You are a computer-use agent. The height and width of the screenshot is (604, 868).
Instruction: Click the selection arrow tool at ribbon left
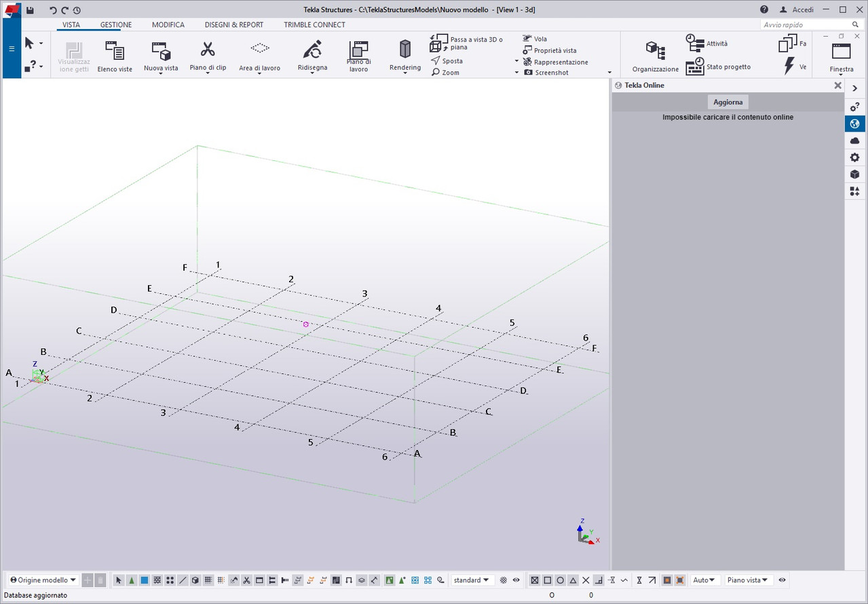tap(30, 43)
